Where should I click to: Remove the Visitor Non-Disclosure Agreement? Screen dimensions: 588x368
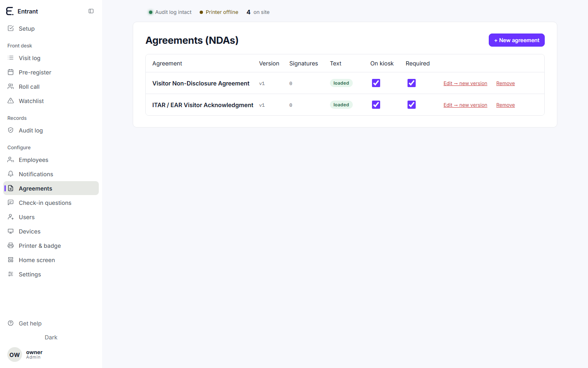click(x=506, y=83)
